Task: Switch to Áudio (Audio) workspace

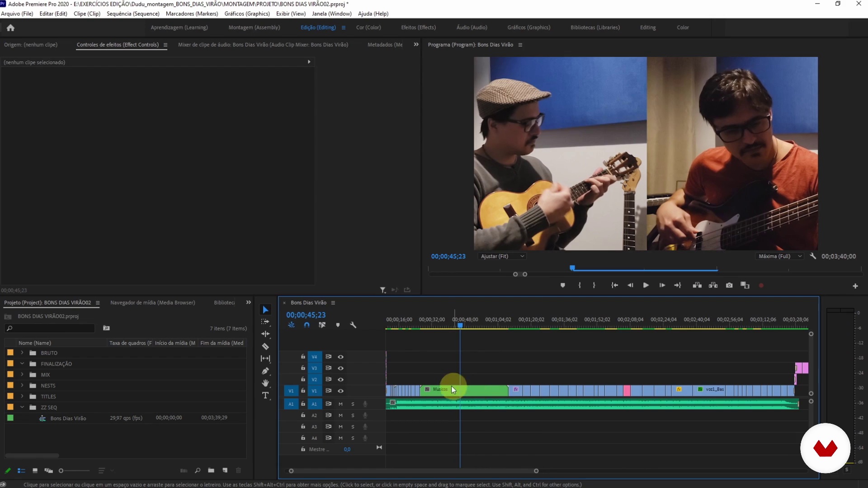Action: pyautogui.click(x=472, y=28)
